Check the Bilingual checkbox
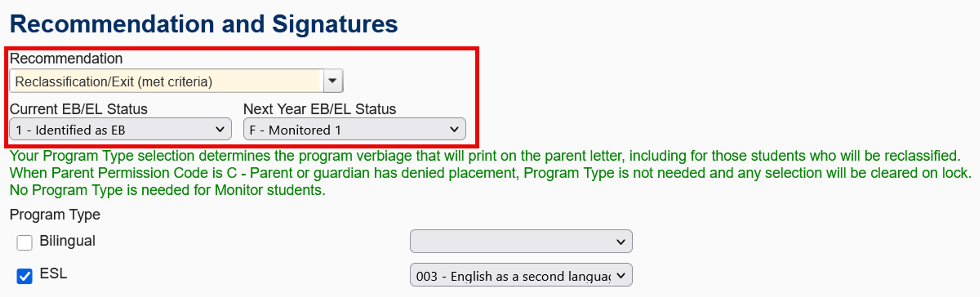This screenshot has width=980, height=297. coord(25,242)
